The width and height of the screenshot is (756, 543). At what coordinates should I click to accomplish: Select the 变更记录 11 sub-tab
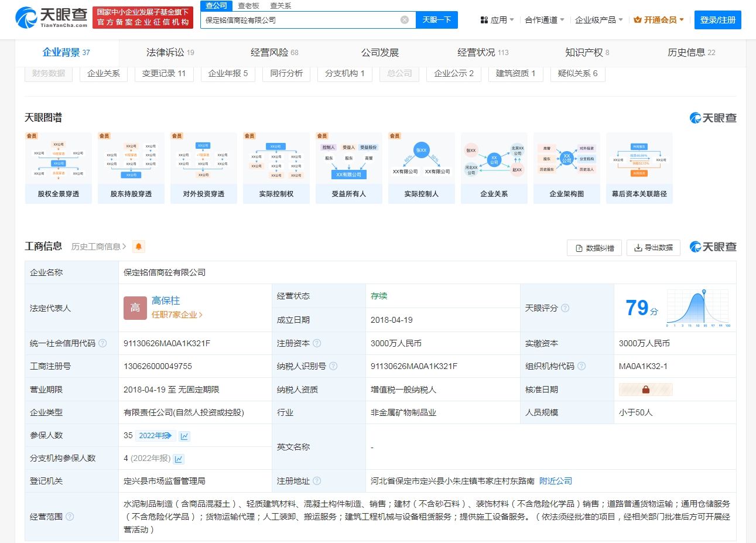pos(164,73)
